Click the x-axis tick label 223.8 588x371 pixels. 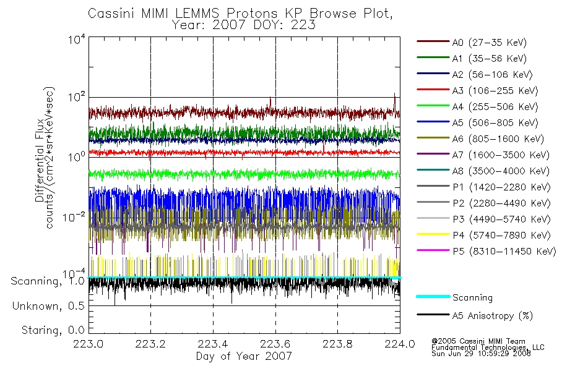click(337, 344)
